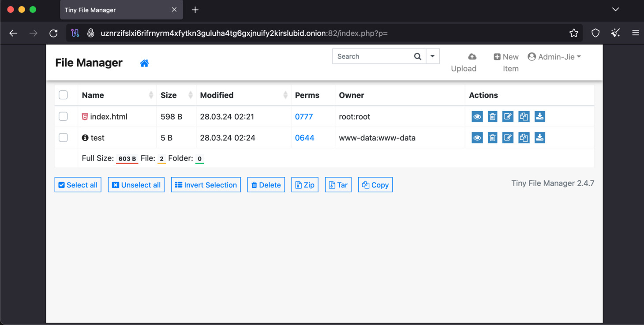Preview index.html with the eye icon
The width and height of the screenshot is (644, 325).
coord(477,116)
